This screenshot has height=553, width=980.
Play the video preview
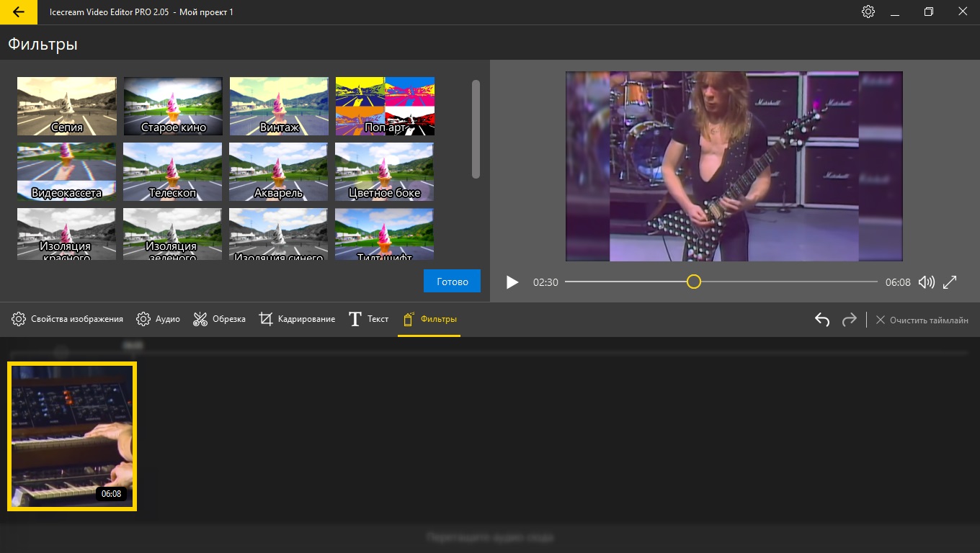(x=512, y=282)
